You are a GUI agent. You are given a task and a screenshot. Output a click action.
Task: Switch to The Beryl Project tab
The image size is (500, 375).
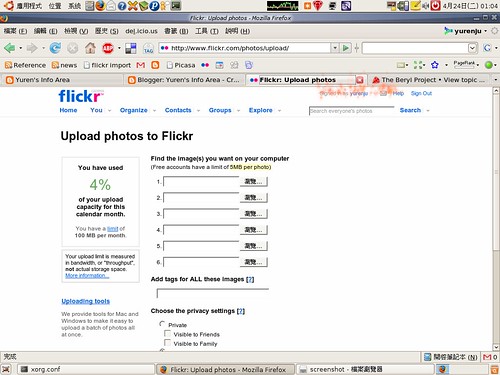[x=429, y=80]
